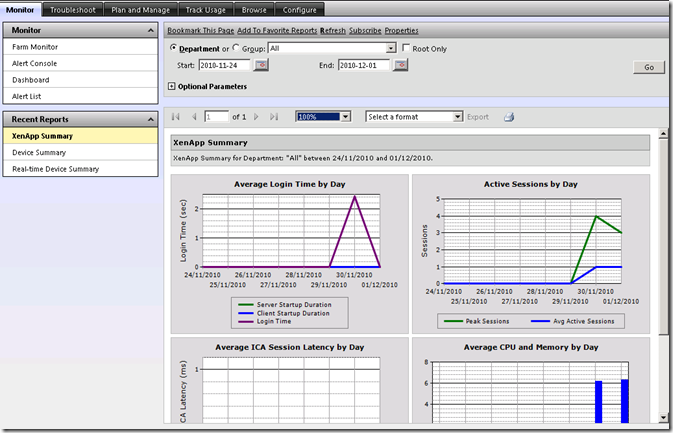Image resolution: width=673 pixels, height=433 pixels.
Task: Enable the Root Only checkbox
Action: pyautogui.click(x=406, y=48)
